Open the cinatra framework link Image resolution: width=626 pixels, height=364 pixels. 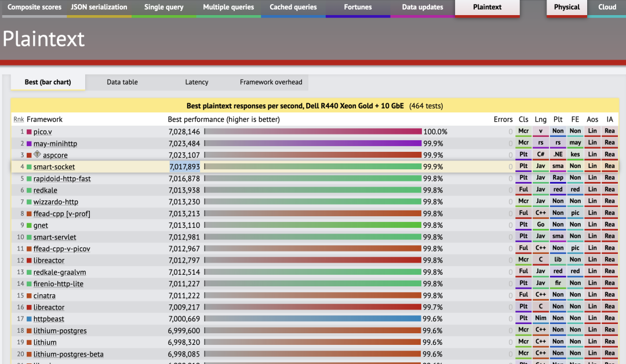[x=44, y=296]
